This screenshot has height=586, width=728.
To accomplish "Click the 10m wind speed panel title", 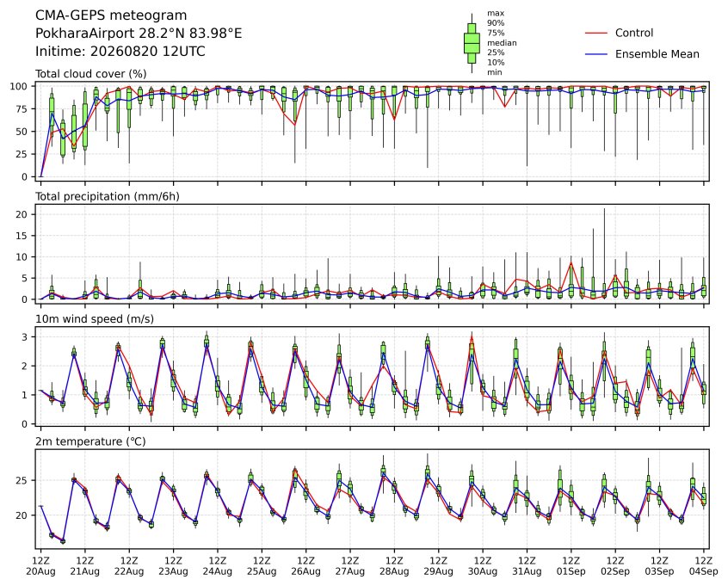I will (x=95, y=319).
